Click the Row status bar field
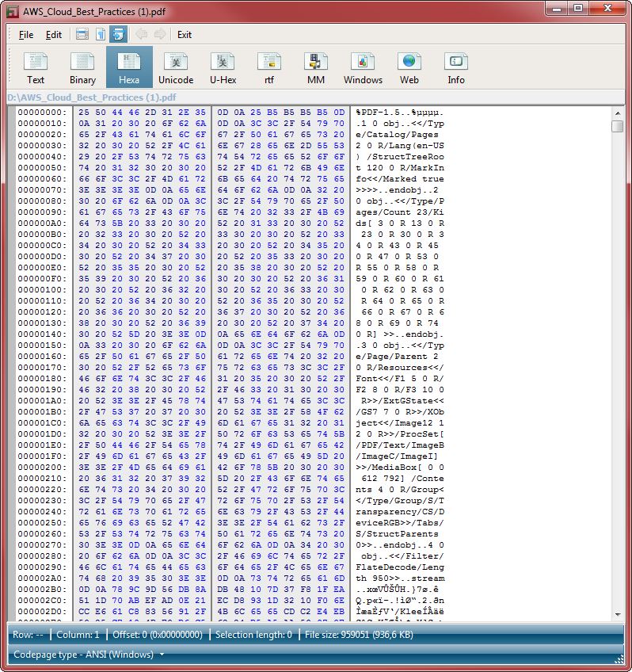Viewport: 632px width, 672px height. pyautogui.click(x=28, y=635)
